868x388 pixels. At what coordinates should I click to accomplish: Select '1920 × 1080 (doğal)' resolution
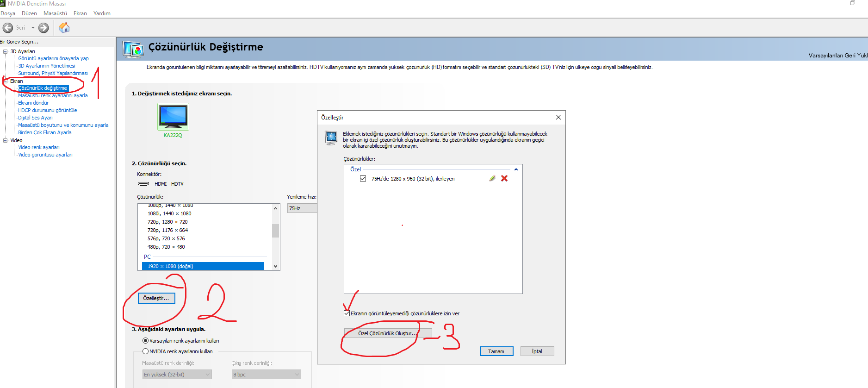[x=203, y=266]
